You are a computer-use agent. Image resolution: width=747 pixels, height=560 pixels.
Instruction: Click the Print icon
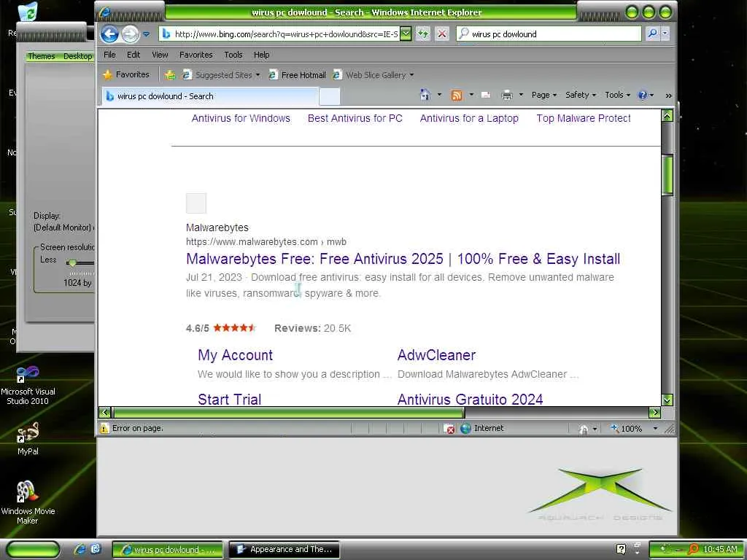[507, 96]
